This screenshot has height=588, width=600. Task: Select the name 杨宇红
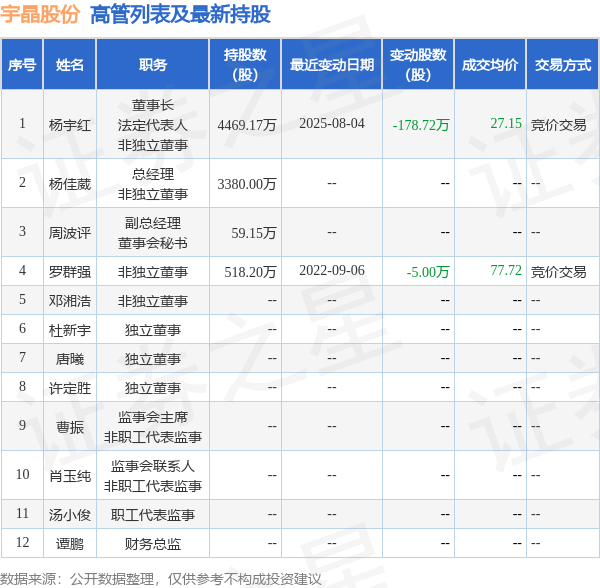70,125
